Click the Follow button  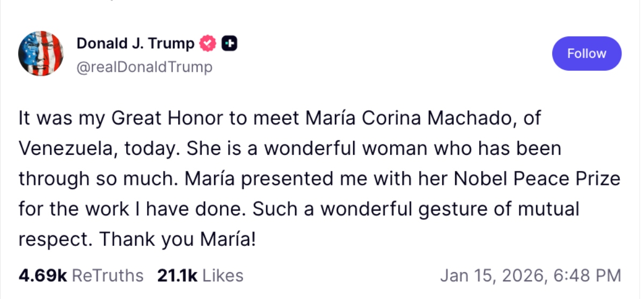[x=587, y=54]
